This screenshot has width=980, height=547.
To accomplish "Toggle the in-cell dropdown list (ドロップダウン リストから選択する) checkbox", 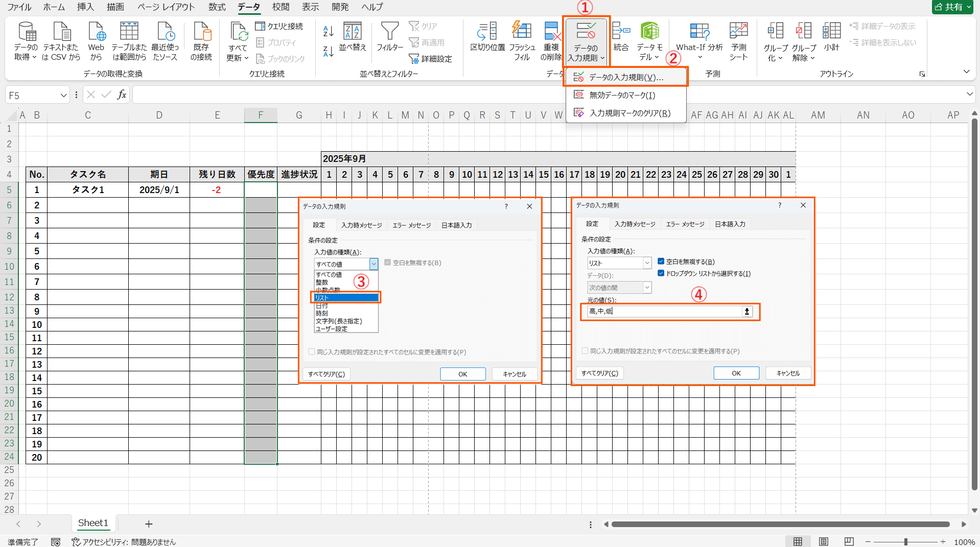I will click(x=661, y=273).
